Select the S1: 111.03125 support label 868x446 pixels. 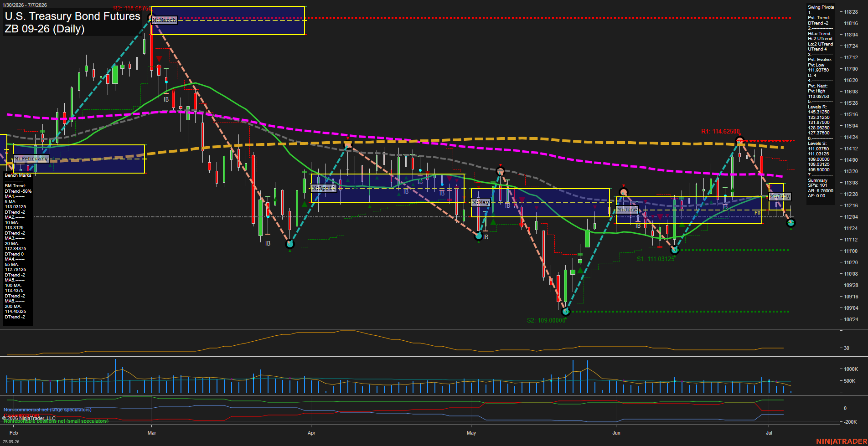click(656, 259)
